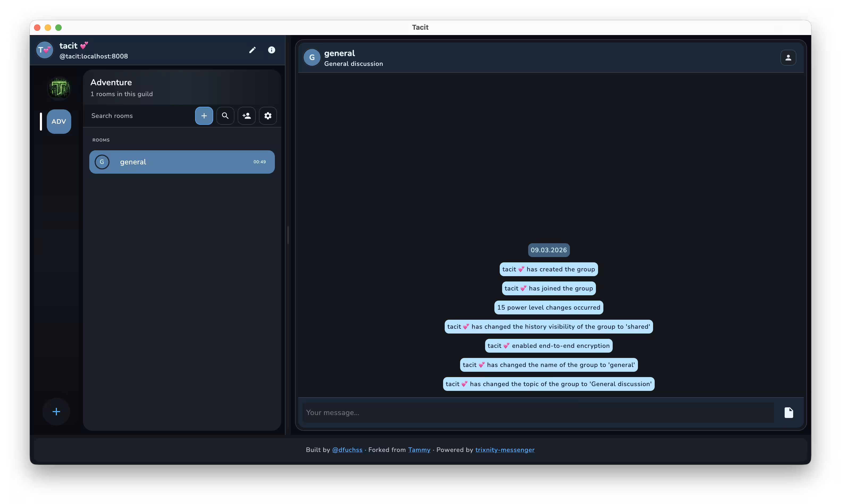Open the invite user icon
Viewport: 841px width, 504px height.
246,116
